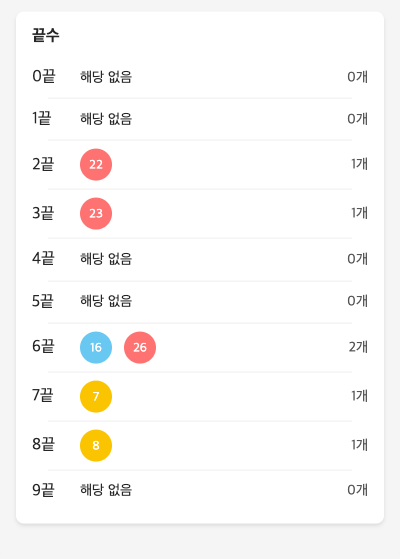The image size is (400, 559).
Task: Click the 9끝 row label
Action: coord(43,489)
